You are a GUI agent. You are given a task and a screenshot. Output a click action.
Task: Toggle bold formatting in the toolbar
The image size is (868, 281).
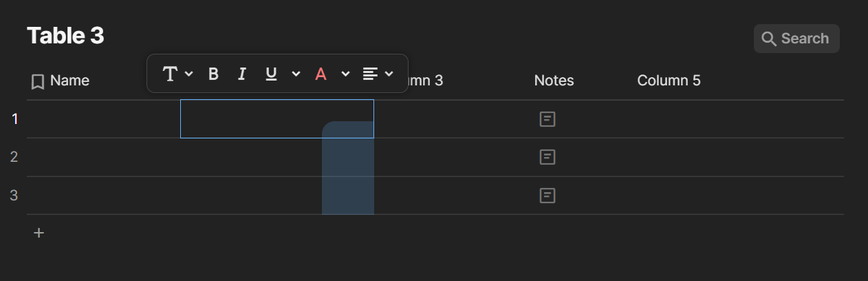point(213,74)
